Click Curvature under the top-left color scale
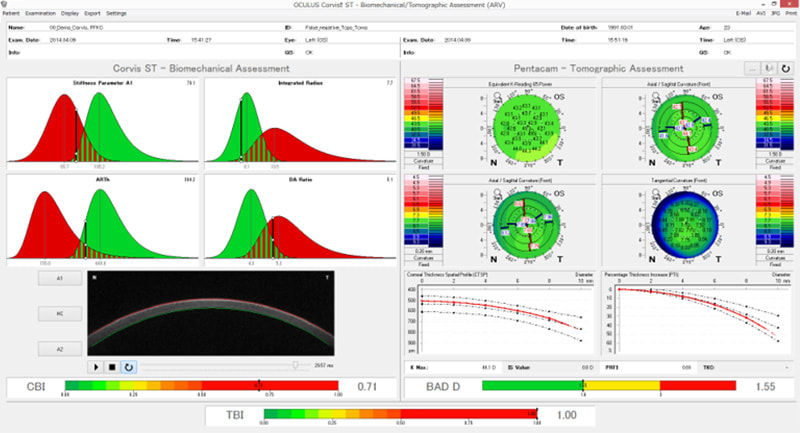The height and width of the screenshot is (433, 800). pyautogui.click(x=423, y=161)
